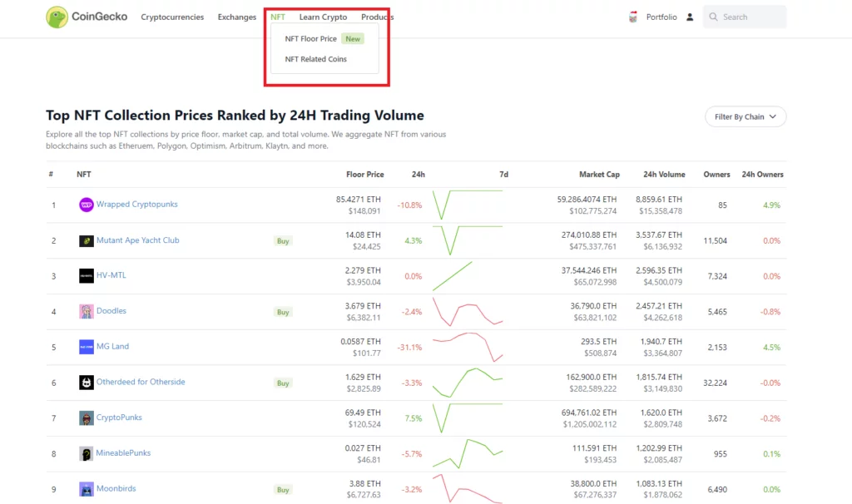Click the Wrapped Cryptopunks collection icon
This screenshot has width=852, height=504.
86,205
